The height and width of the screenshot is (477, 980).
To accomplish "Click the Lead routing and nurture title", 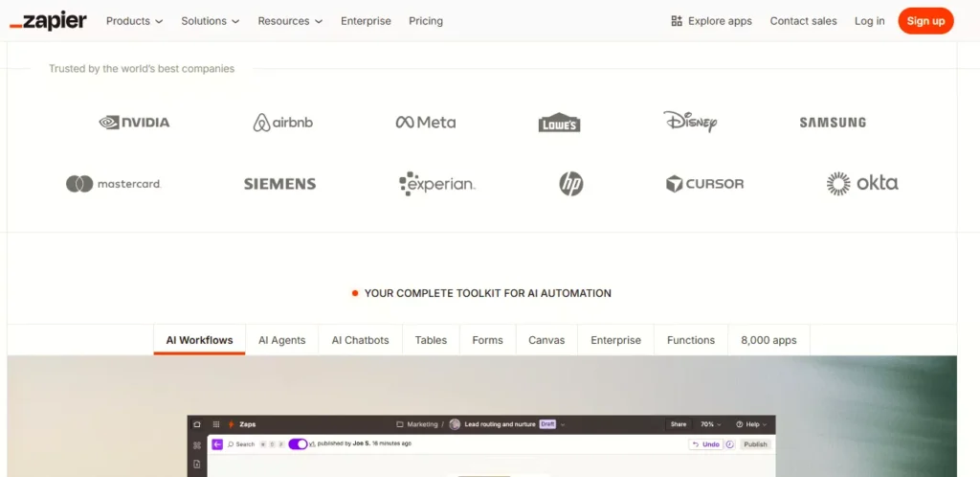I will coord(500,424).
